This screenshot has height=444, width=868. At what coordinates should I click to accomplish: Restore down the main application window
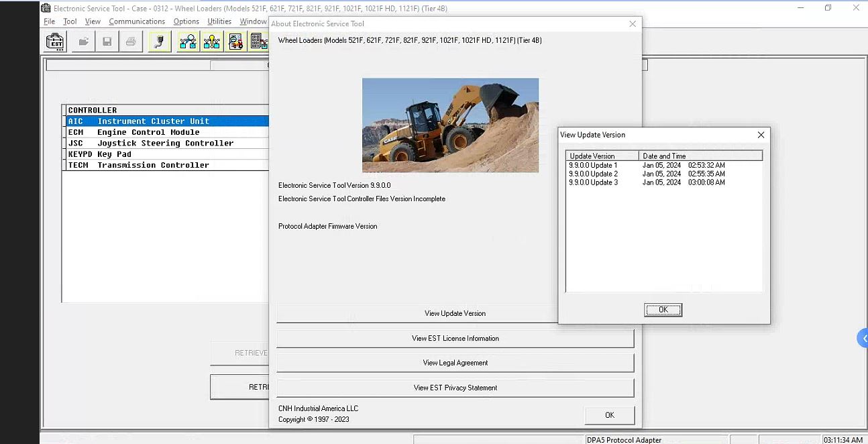[828, 8]
